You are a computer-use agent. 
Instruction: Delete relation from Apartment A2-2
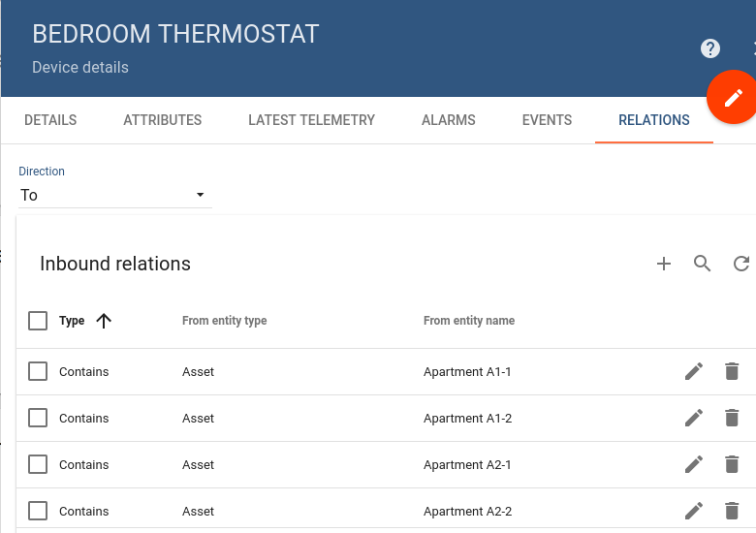(732, 511)
